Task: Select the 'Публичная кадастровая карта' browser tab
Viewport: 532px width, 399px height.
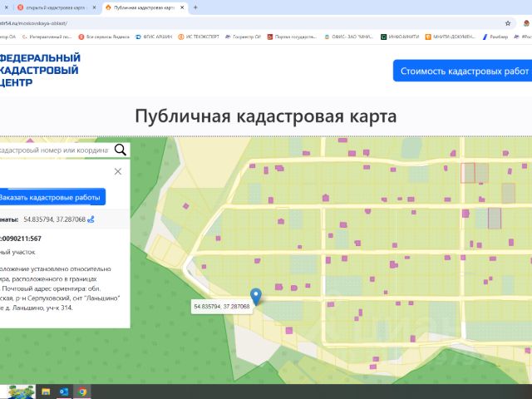Action: point(144,7)
